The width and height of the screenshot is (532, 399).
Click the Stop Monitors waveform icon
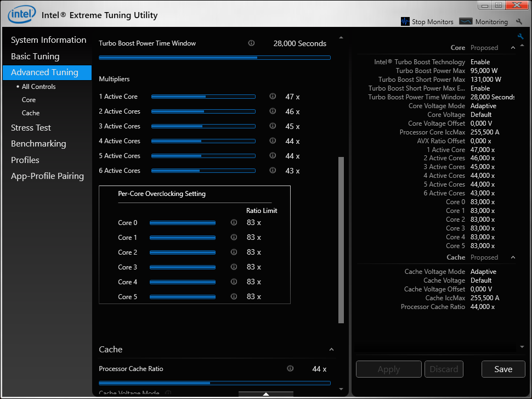(405, 22)
